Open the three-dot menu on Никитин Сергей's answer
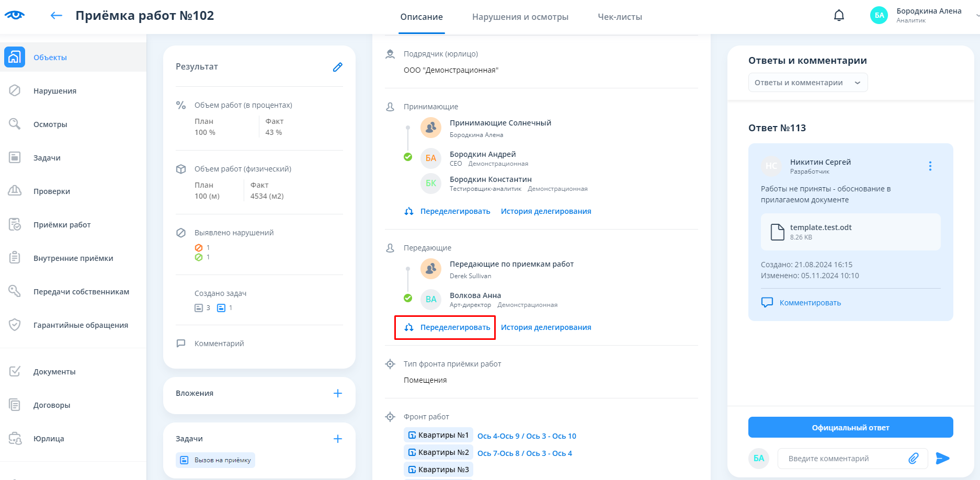Viewport: 980px width, 480px height. point(930,166)
